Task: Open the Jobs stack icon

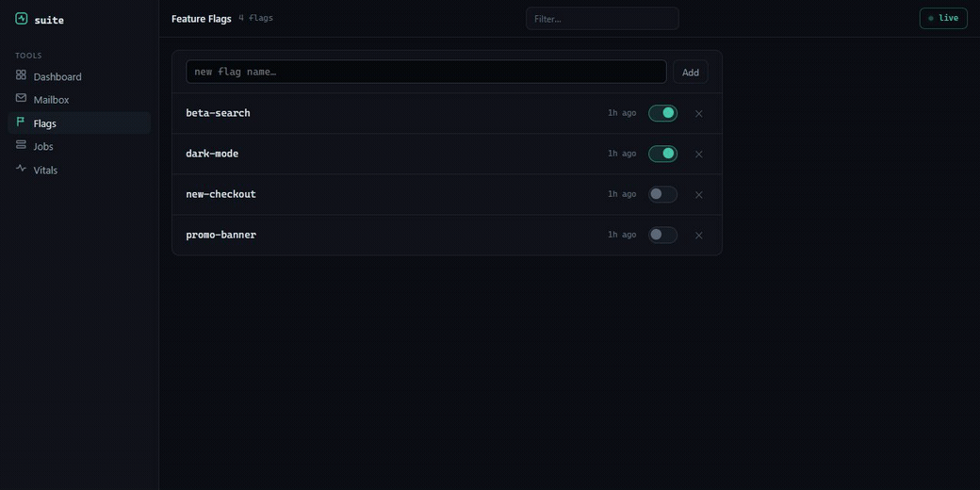Action: [22, 145]
